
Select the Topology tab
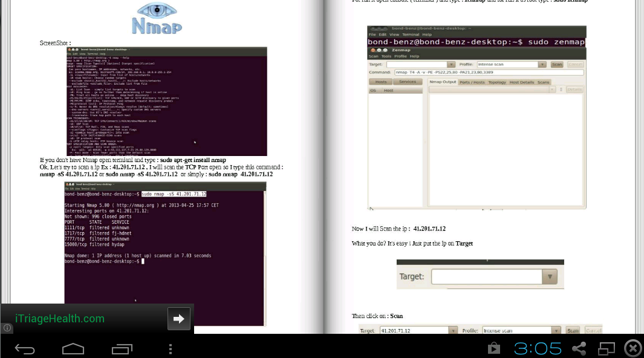tap(497, 82)
